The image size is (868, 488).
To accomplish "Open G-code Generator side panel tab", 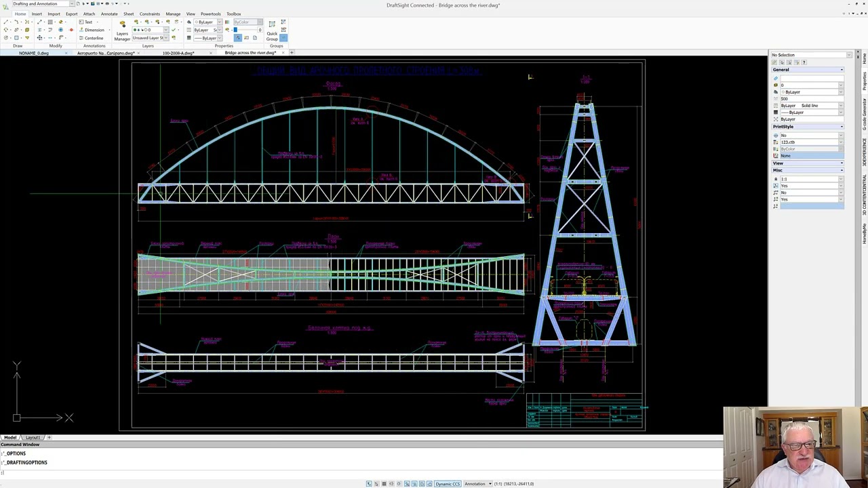I will click(x=865, y=114).
